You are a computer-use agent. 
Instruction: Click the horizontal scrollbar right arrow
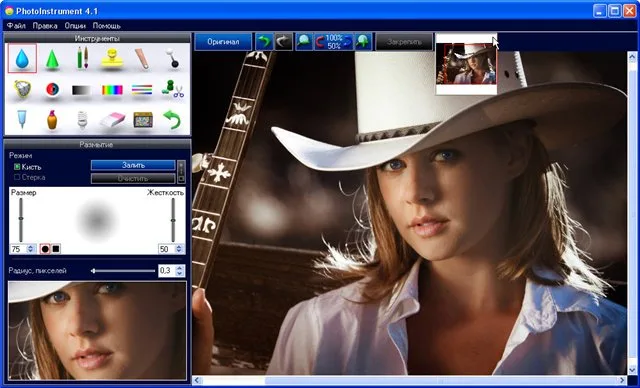click(623, 380)
